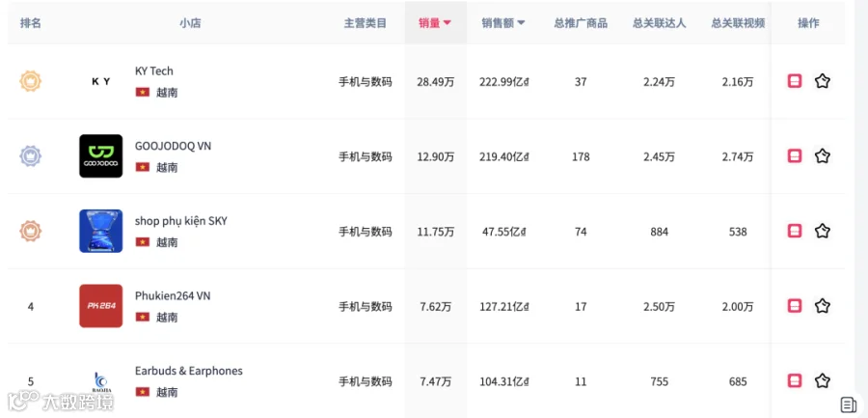Click the 排名 column header
868x418 pixels.
(31, 23)
